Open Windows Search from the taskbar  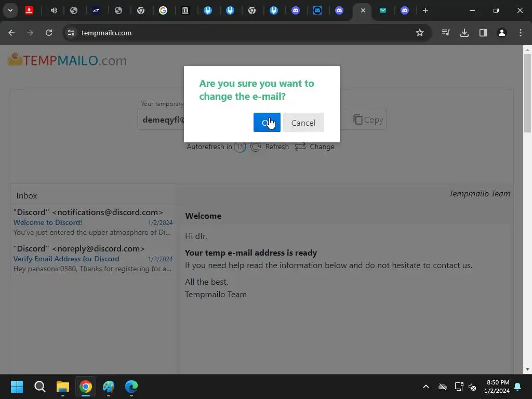click(39, 387)
